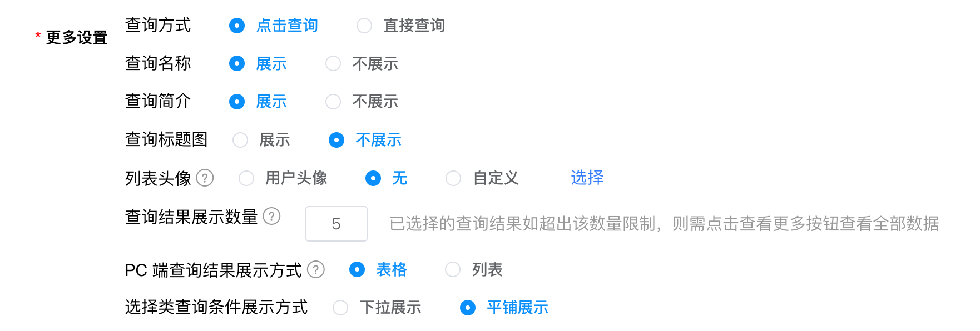Open help icon next to 列表头像
This screenshot has width=980, height=331.
pyautogui.click(x=205, y=178)
